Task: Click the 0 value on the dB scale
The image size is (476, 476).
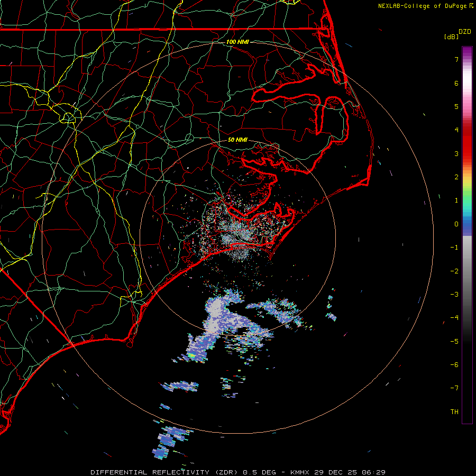Action: click(x=456, y=224)
